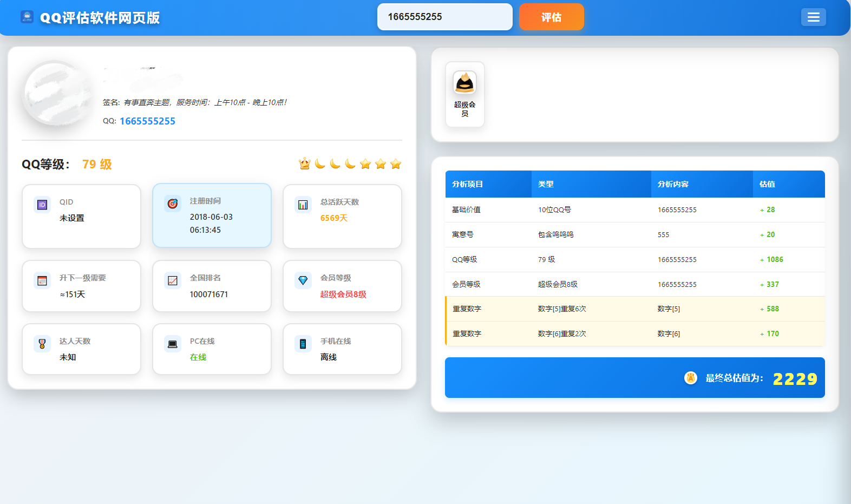Screen dimensions: 851x504
Task: Click the orange 评估 button
Action: tap(551, 17)
